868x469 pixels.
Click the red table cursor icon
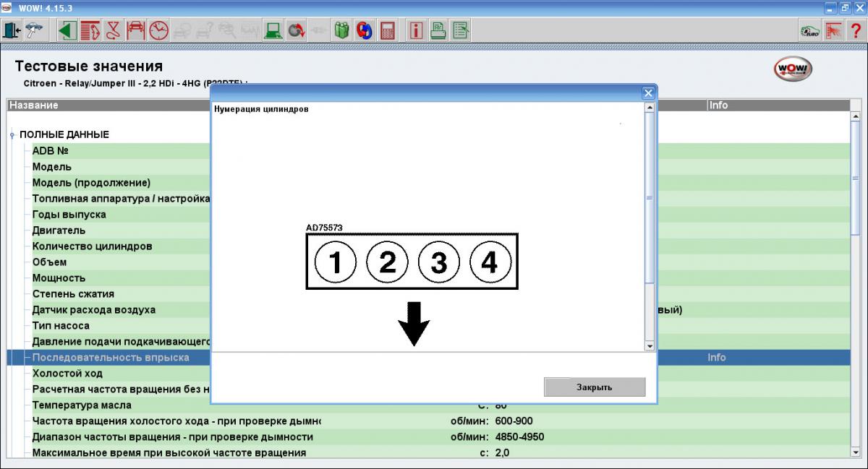(833, 30)
